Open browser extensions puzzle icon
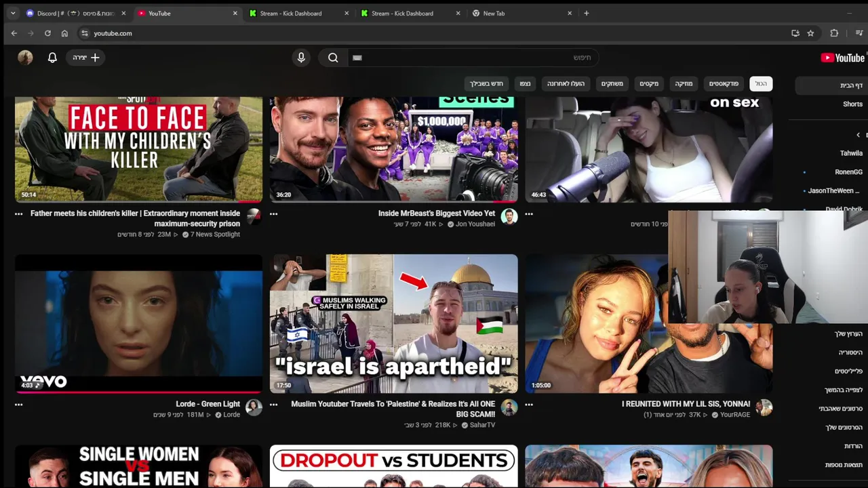The image size is (868, 488). 834,33
